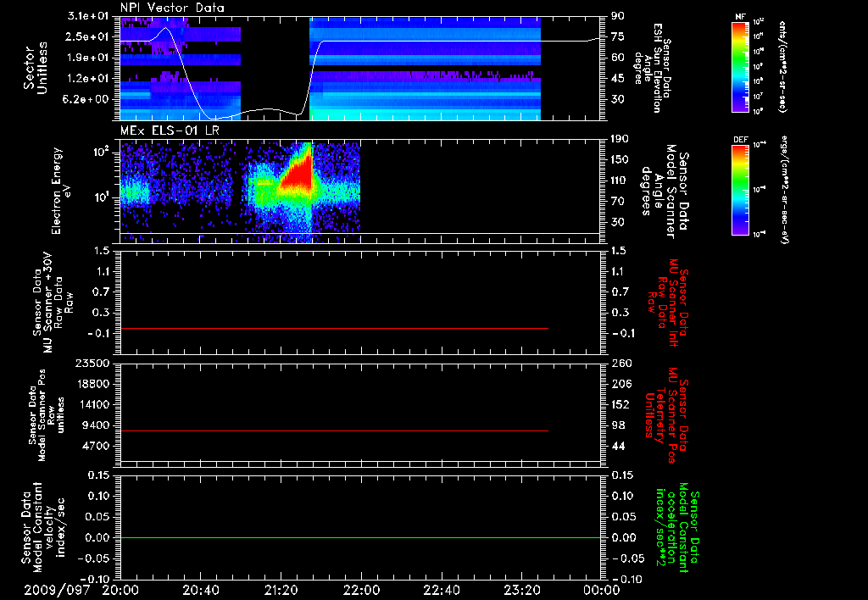Click the 4700 scanner position tick
Image resolution: width=868 pixels, height=600 pixels.
click(95, 446)
